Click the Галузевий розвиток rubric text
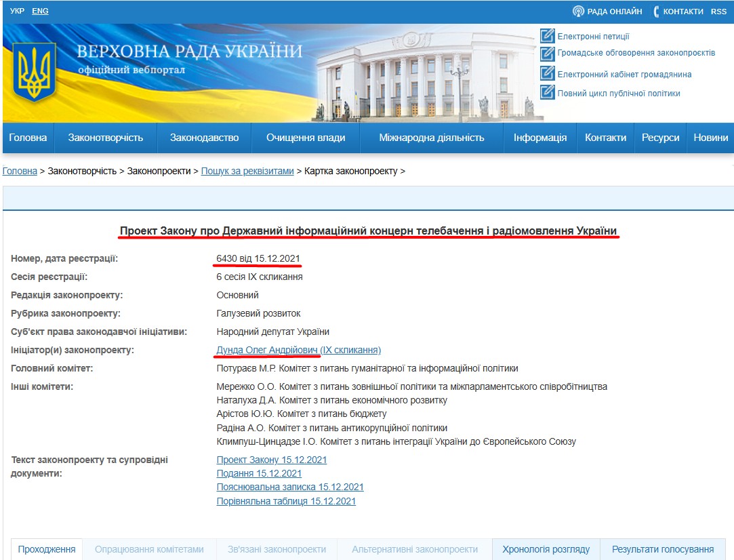Viewport: 734px width, 560px height. tap(258, 313)
